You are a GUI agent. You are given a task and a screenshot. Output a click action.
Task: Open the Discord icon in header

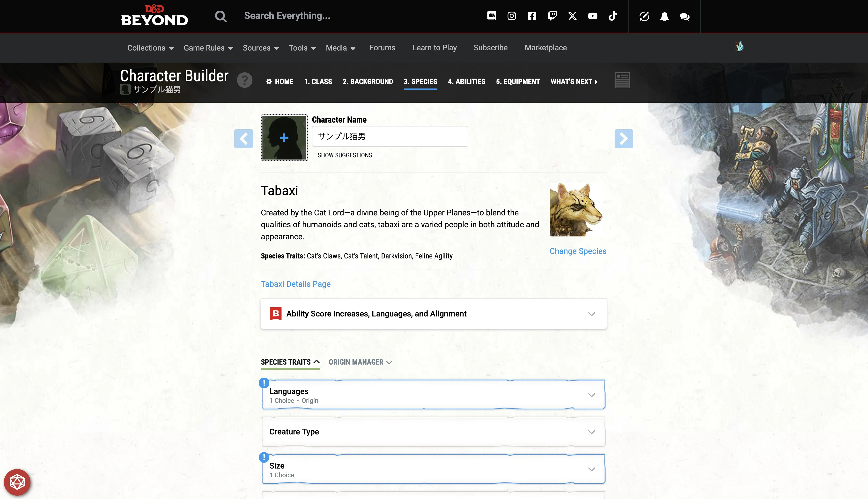coord(491,16)
